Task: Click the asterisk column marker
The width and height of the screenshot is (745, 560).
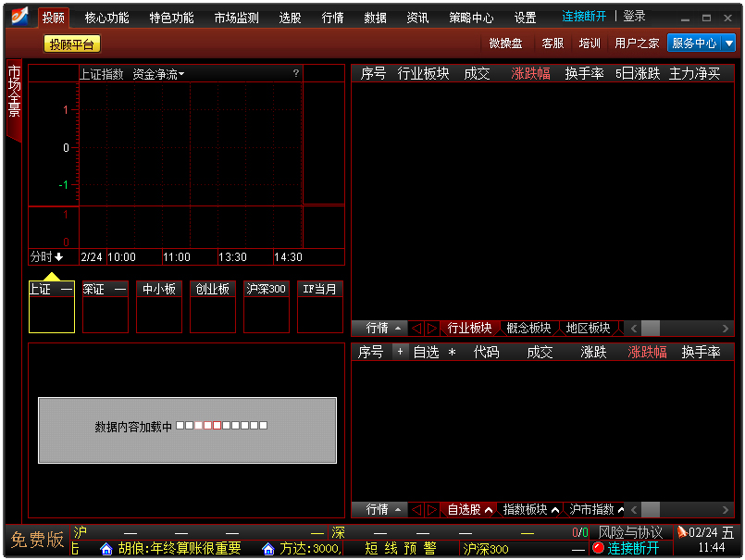Action: tap(452, 353)
